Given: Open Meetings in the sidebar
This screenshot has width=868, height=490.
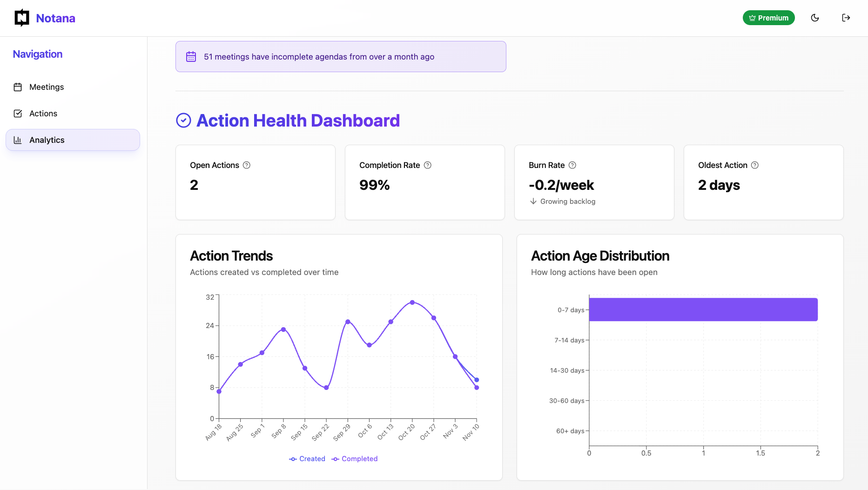Looking at the screenshot, I should coord(46,87).
